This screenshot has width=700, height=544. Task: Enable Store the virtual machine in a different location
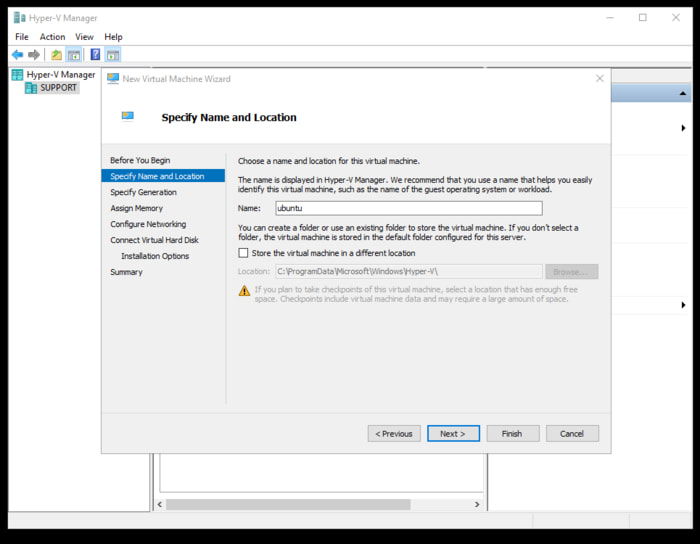pos(243,253)
